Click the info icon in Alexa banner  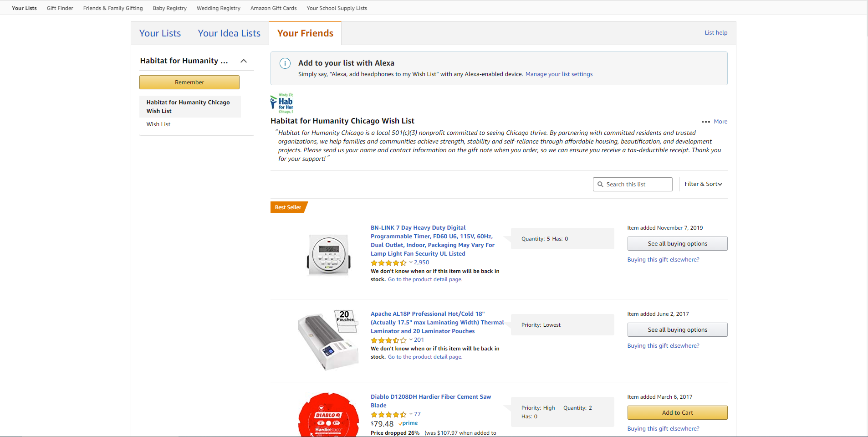285,63
